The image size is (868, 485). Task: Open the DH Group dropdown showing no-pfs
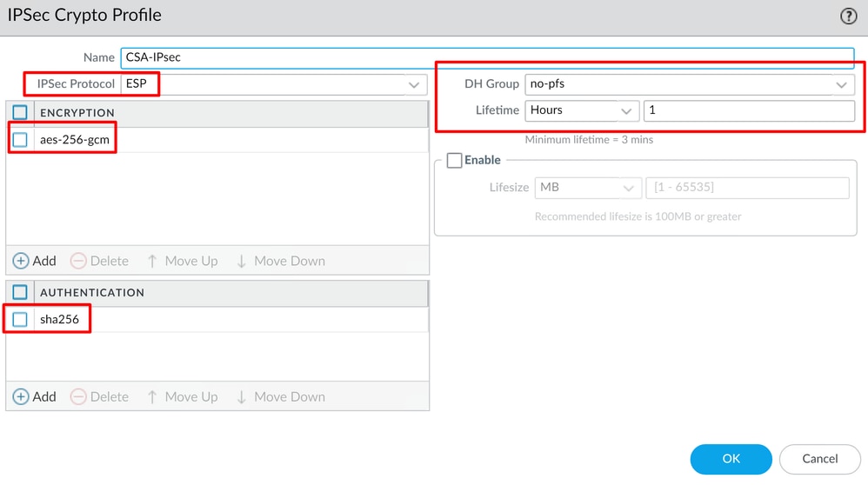click(689, 84)
